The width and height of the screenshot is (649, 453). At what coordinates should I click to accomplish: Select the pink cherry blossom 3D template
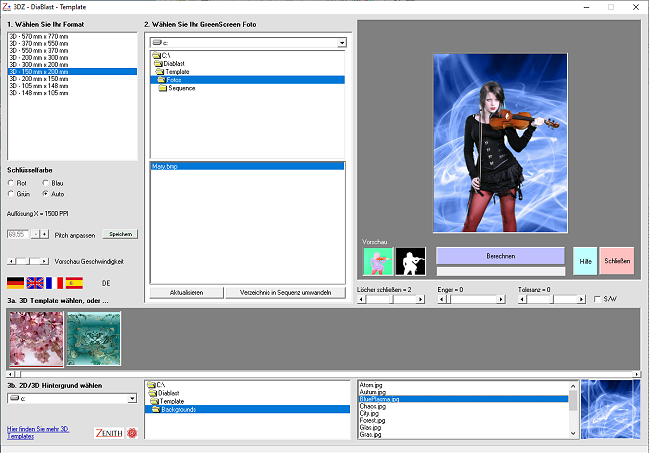35,339
